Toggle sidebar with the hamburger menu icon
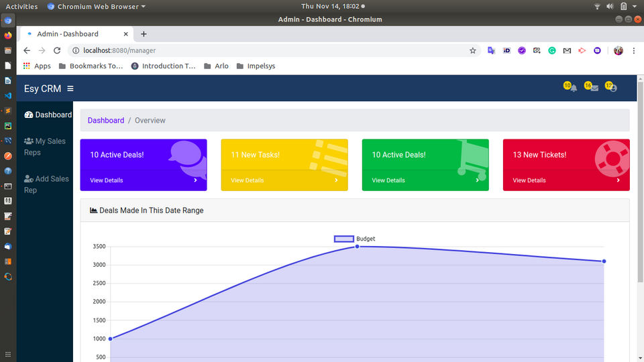Viewport: 644px width, 362px height. 70,88
